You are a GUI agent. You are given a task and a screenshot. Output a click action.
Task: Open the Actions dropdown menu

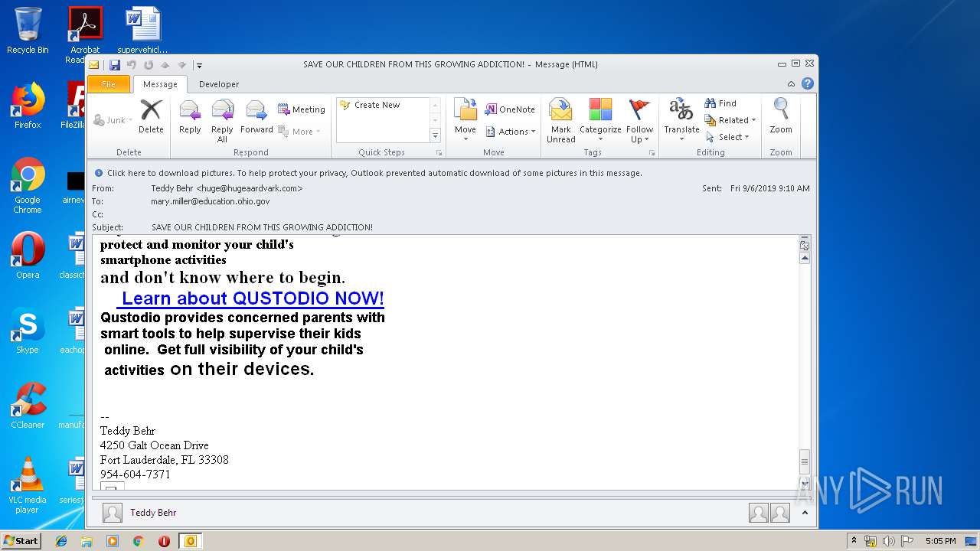pos(511,132)
